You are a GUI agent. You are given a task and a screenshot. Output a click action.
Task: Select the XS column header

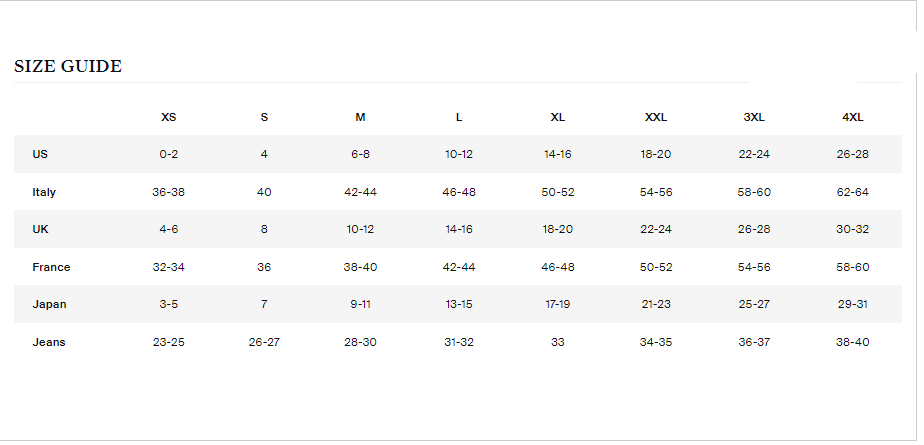coord(168,117)
